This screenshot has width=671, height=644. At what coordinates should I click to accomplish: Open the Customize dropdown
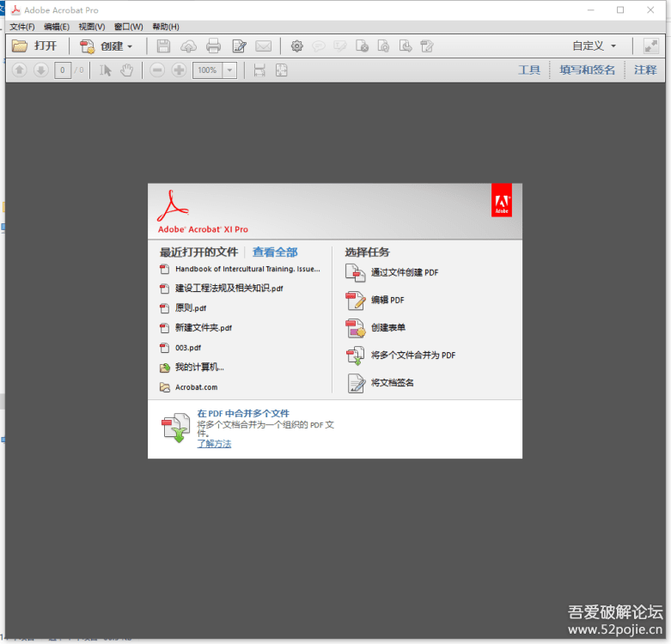594,46
